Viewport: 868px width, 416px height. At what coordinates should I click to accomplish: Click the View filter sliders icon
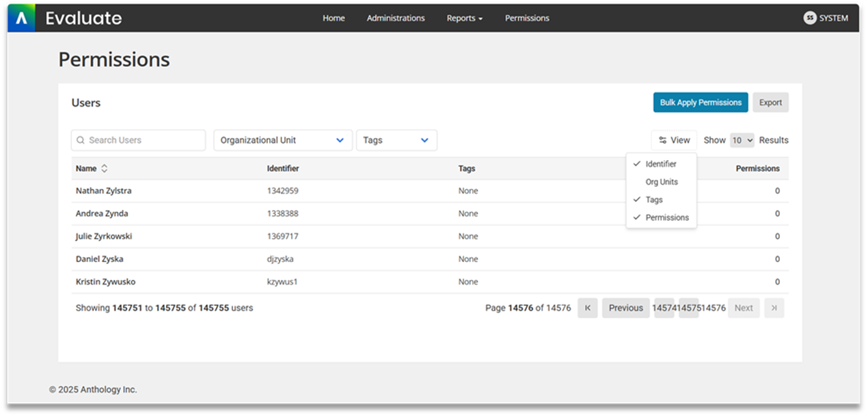[662, 140]
